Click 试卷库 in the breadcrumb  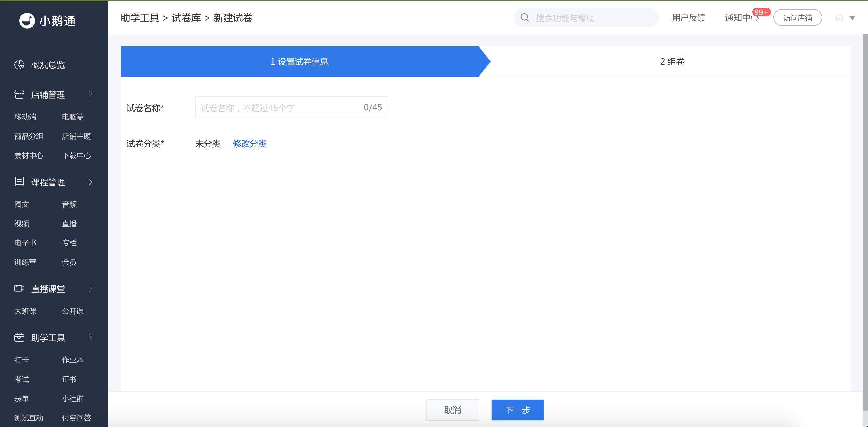click(x=186, y=18)
